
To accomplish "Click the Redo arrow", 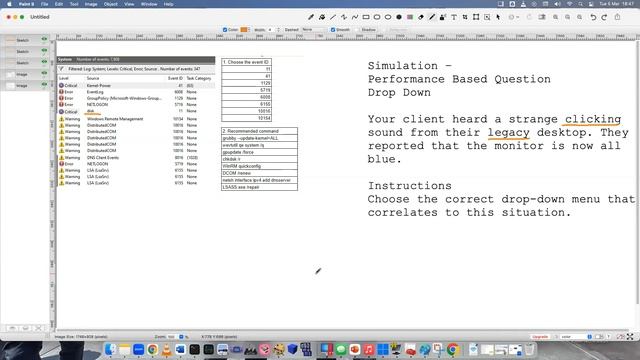I will click(604, 17).
